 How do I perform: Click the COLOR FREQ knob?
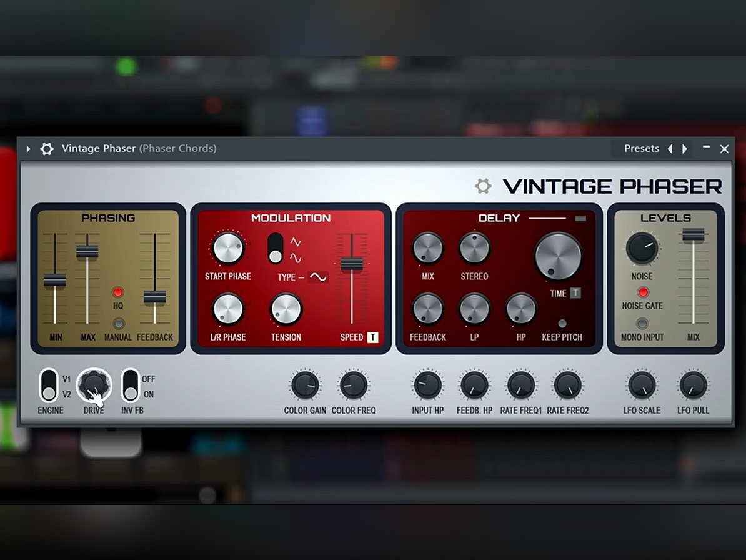coord(354,386)
